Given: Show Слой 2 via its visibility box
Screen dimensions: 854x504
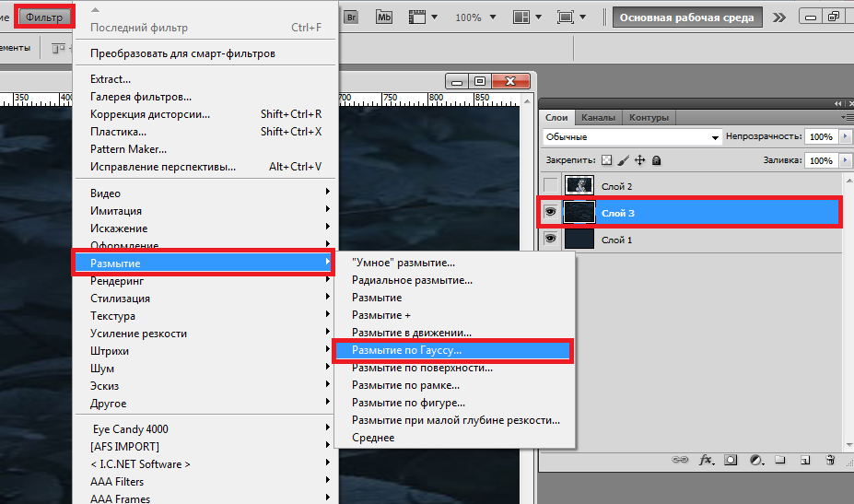Looking at the screenshot, I should coord(551,186).
